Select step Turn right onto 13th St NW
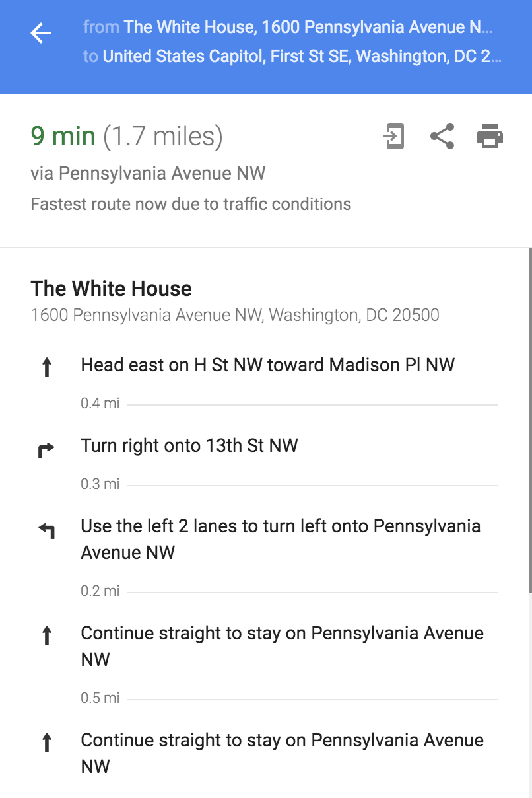Image resolution: width=532 pixels, height=798 pixels. 189,446
